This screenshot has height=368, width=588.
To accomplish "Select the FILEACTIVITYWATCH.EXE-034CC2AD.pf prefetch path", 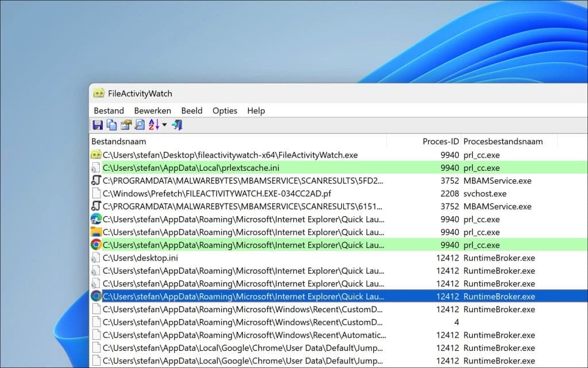I will click(216, 193).
